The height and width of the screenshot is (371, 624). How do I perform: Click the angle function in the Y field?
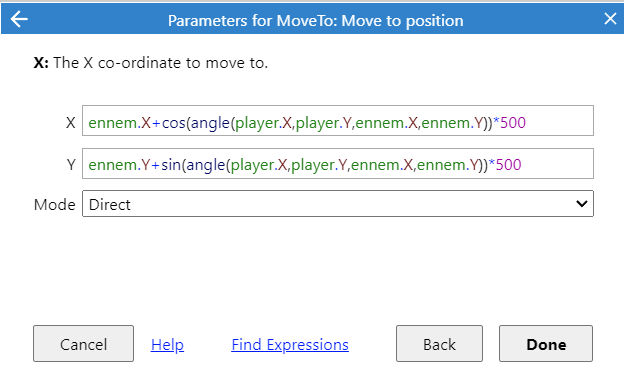pyautogui.click(x=205, y=165)
